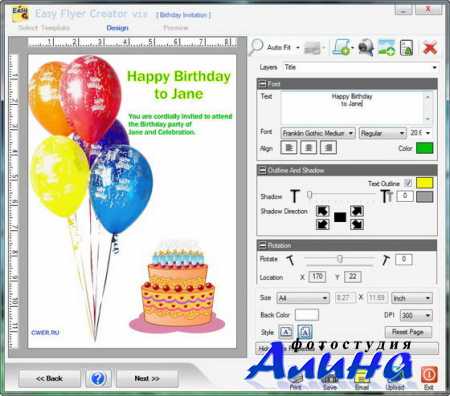Set shadow direction to upper-left arrow
Image resolution: width=450 pixels, height=396 pixels.
[x=323, y=211]
